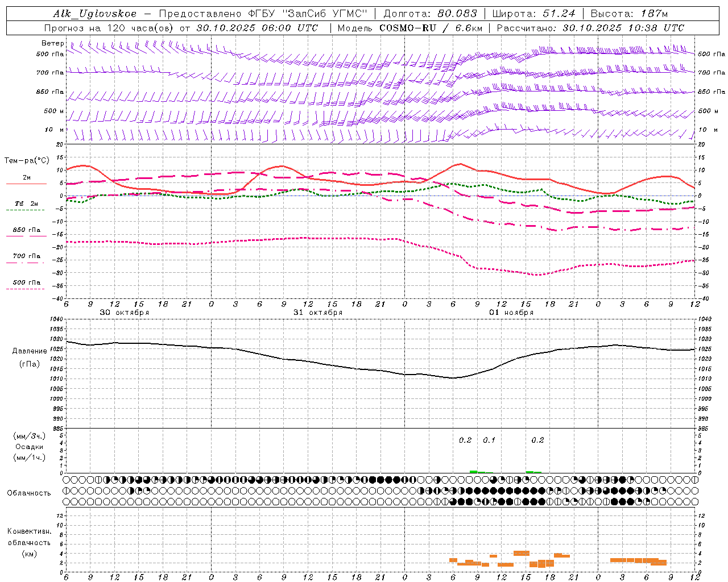Click the '(гПа)' unit under Давление
This screenshot has width=728, height=582.
coord(30,364)
